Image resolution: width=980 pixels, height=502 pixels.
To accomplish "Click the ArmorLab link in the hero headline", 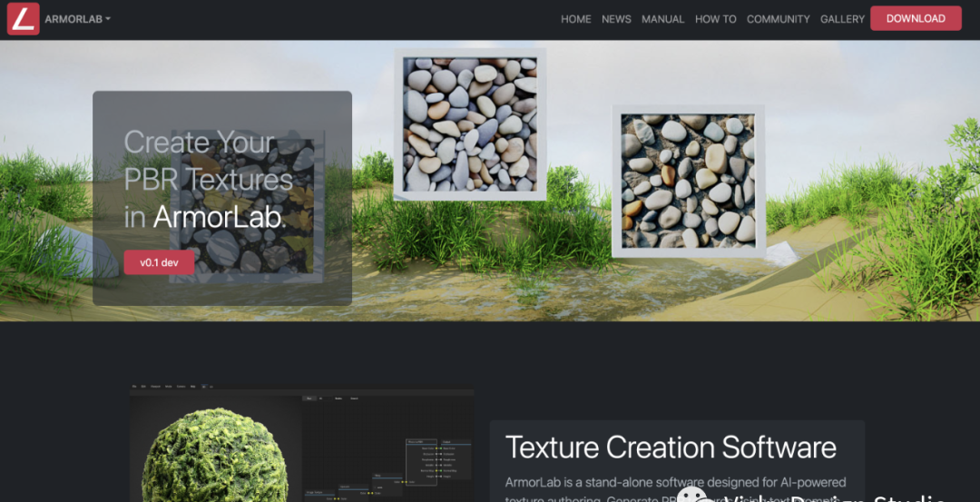I will coord(218,218).
